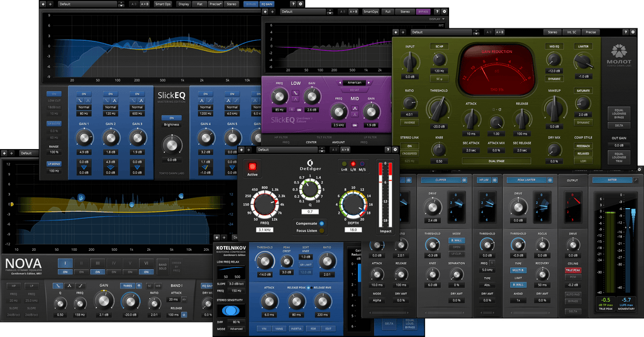The height and width of the screenshot is (337, 644).
Task: Open Molot Default preset dropdown
Action: pos(443,32)
